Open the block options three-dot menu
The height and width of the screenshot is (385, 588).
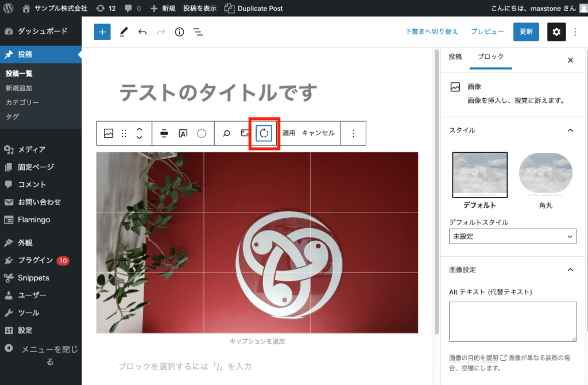[354, 133]
